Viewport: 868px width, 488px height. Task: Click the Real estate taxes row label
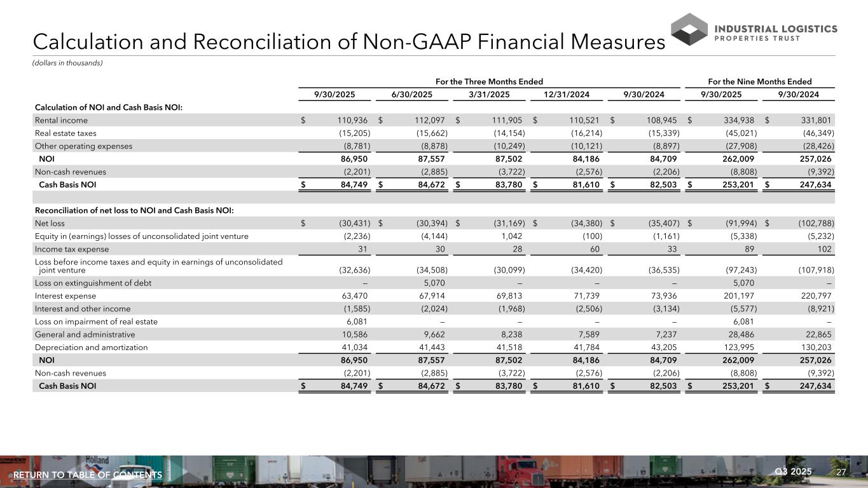tap(64, 133)
